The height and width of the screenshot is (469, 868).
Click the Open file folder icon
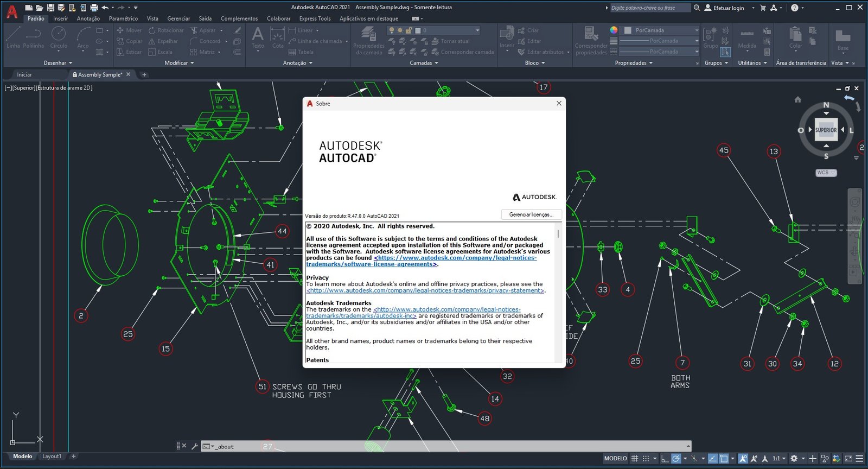coord(40,8)
